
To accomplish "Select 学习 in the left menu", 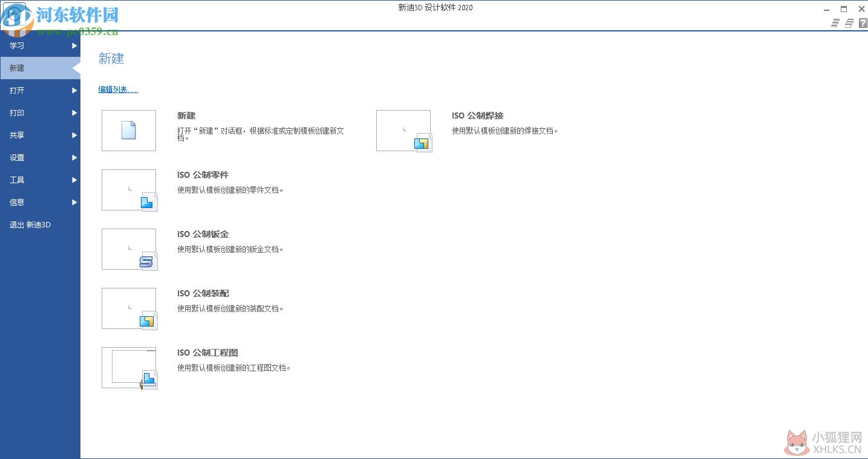I will (40, 46).
